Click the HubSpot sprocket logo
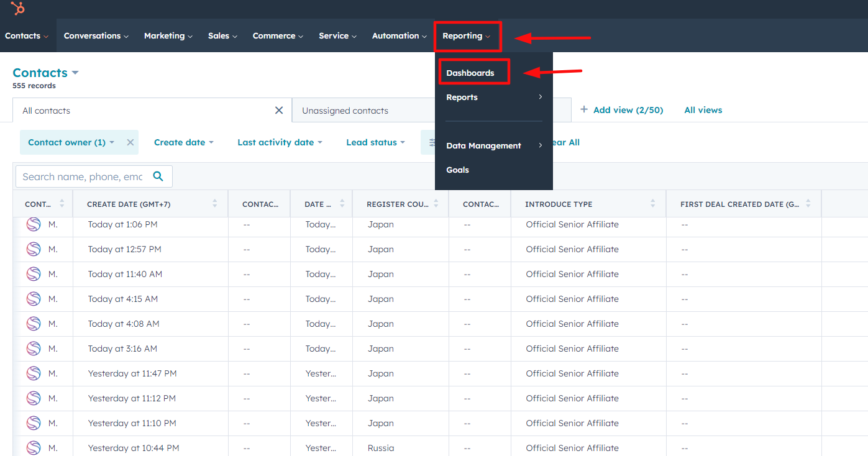Viewport: 868px width, 456px height. 18,9
